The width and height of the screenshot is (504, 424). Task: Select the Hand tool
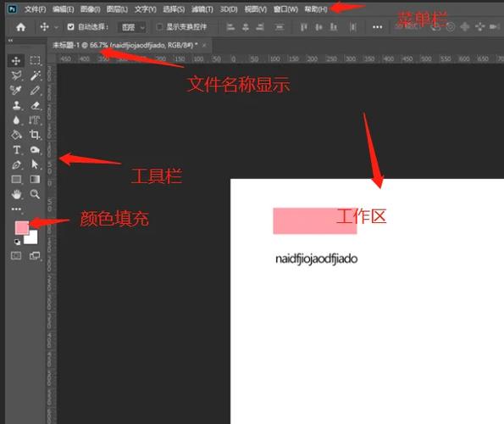pos(16,194)
